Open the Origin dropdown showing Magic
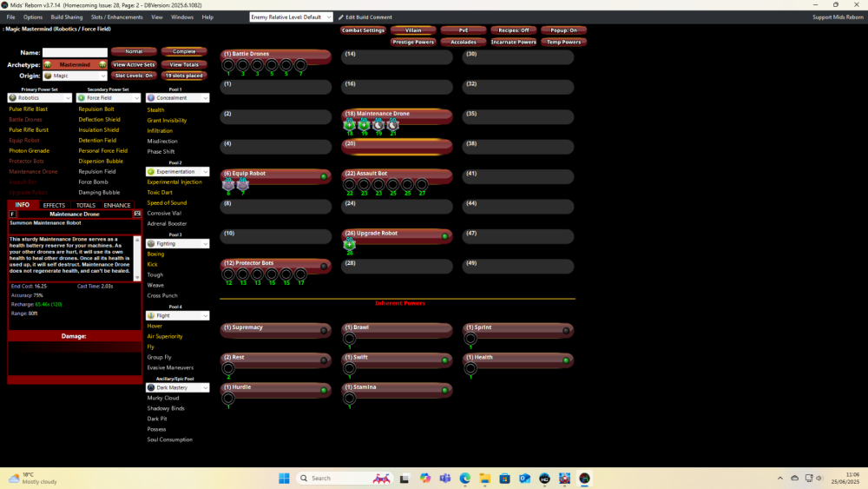This screenshot has height=489, width=868. 75,76
